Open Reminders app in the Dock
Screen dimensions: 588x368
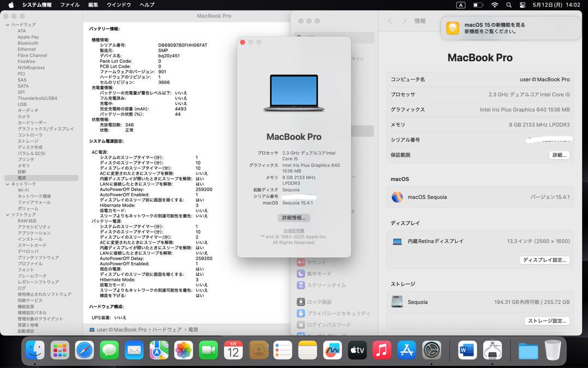click(x=283, y=351)
